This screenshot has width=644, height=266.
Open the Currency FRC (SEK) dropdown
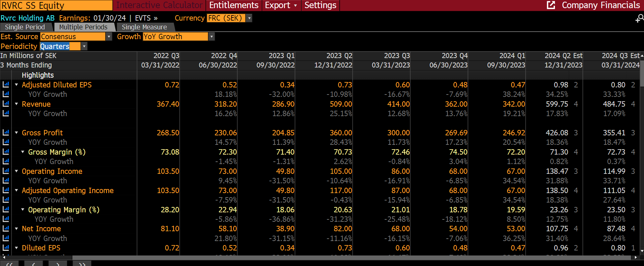249,18
